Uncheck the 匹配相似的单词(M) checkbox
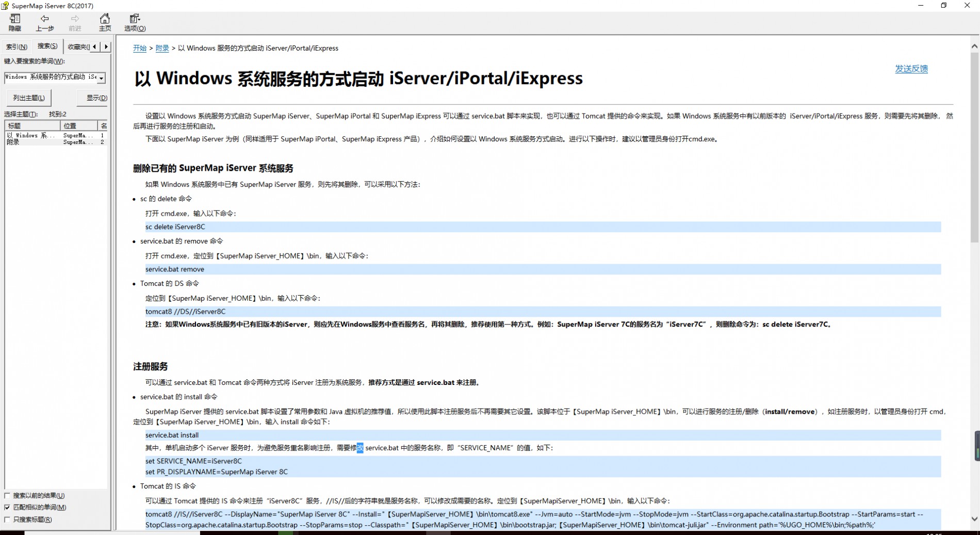This screenshot has width=980, height=535. pos(7,507)
